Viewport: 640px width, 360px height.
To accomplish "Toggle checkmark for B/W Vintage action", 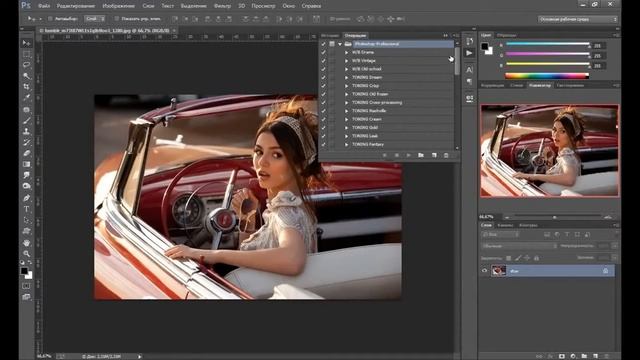I will (x=324, y=60).
